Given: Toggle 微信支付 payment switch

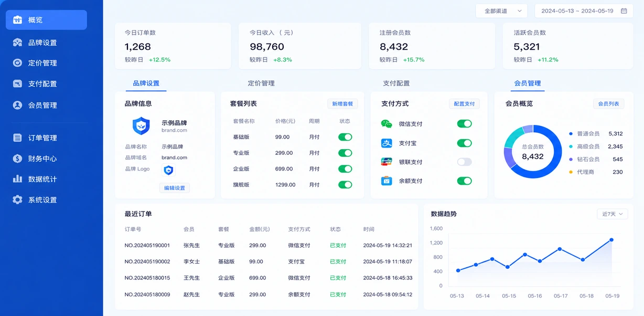Looking at the screenshot, I should (465, 124).
